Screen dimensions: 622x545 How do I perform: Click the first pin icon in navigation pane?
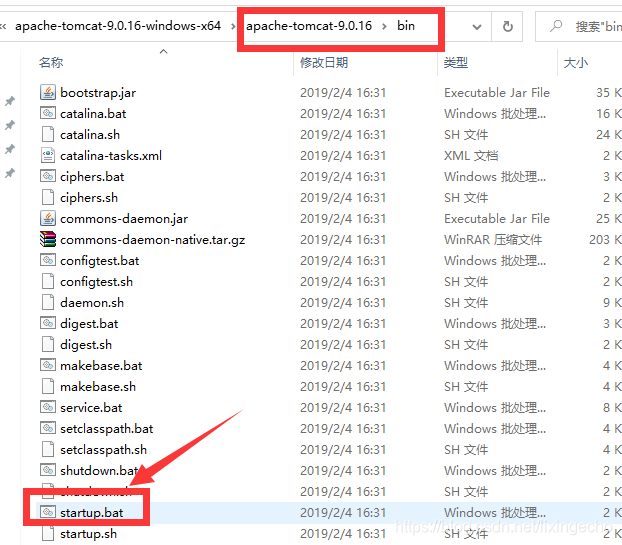pyautogui.click(x=10, y=101)
